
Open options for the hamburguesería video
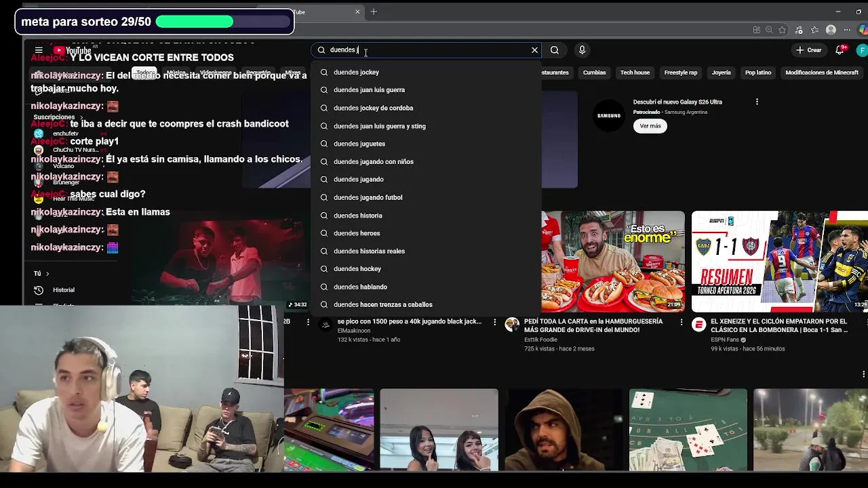point(682,322)
